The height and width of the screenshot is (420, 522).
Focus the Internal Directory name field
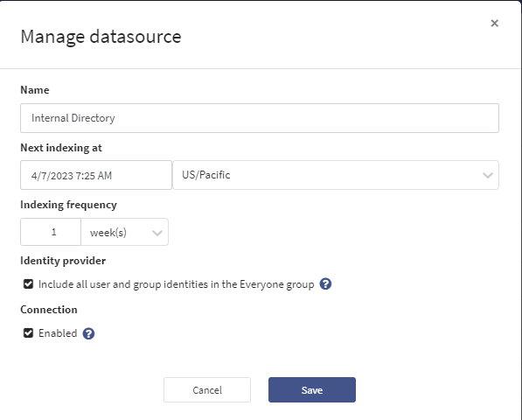tap(260, 118)
